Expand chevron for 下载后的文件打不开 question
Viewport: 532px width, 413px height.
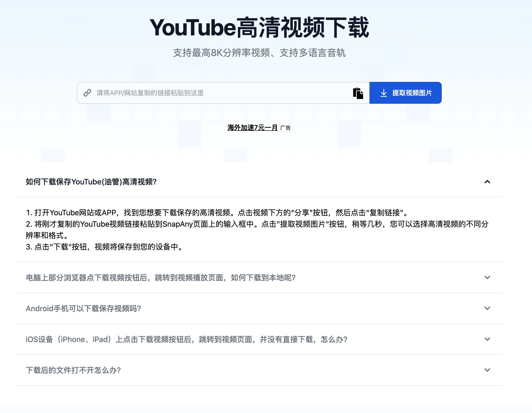pos(487,370)
